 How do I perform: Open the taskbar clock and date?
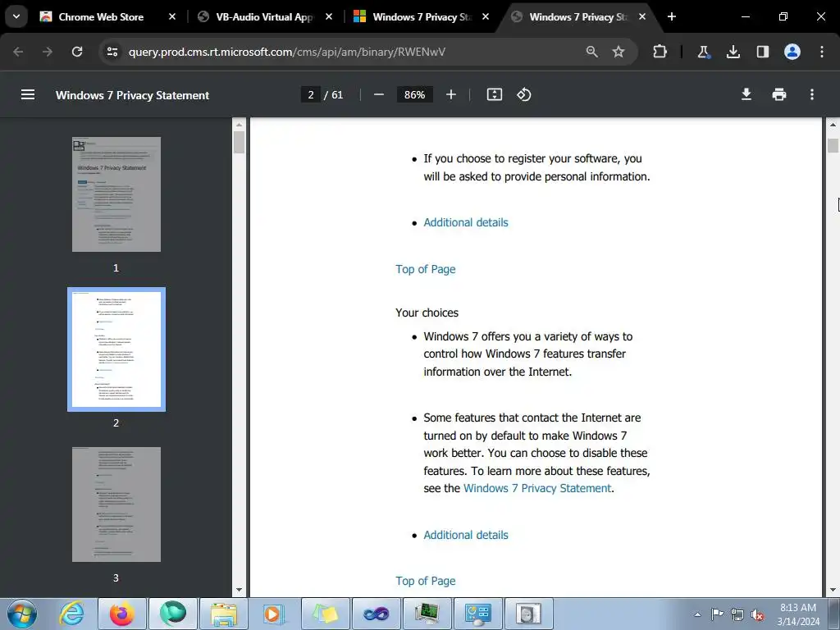[798, 614]
